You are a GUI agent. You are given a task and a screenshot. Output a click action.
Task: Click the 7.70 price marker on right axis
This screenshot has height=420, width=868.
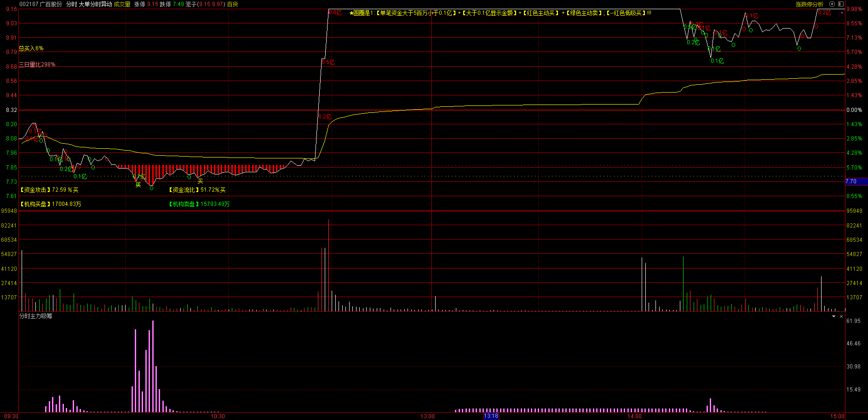pyautogui.click(x=856, y=181)
